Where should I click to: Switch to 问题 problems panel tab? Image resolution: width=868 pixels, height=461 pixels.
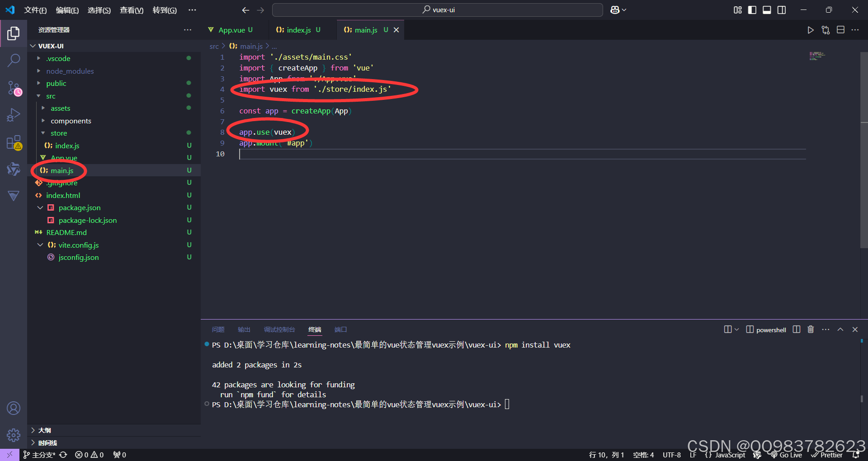pyautogui.click(x=218, y=329)
